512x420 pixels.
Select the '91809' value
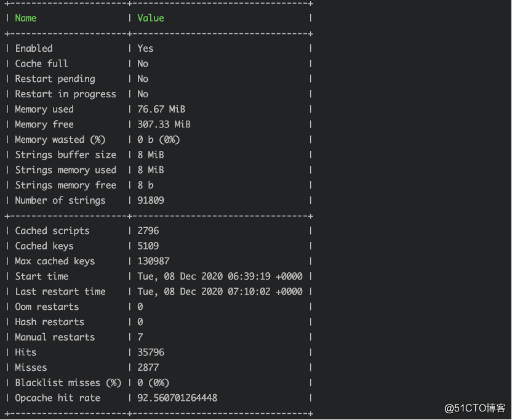pyautogui.click(x=151, y=200)
